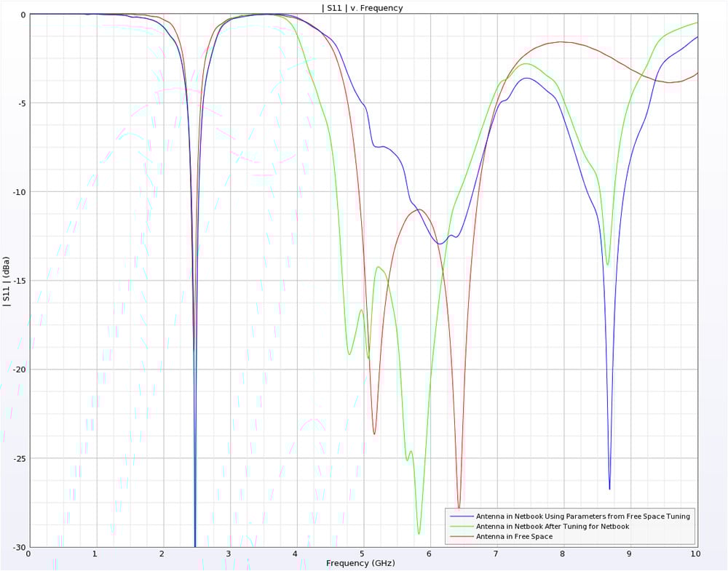Screen dimensions: 728x571
Task: Click the '| S11 | v. Frequency' chart title
Action: (x=362, y=8)
